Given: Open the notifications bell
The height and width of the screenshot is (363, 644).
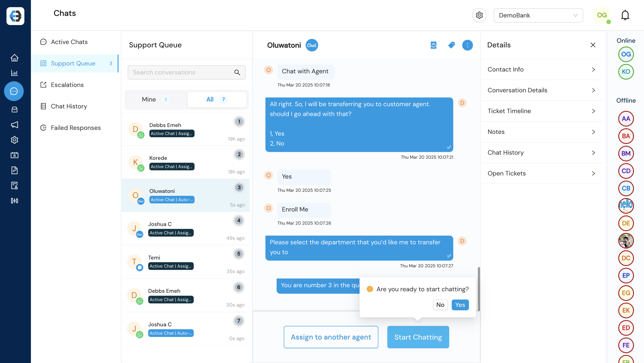Looking at the screenshot, I should click(x=625, y=15).
